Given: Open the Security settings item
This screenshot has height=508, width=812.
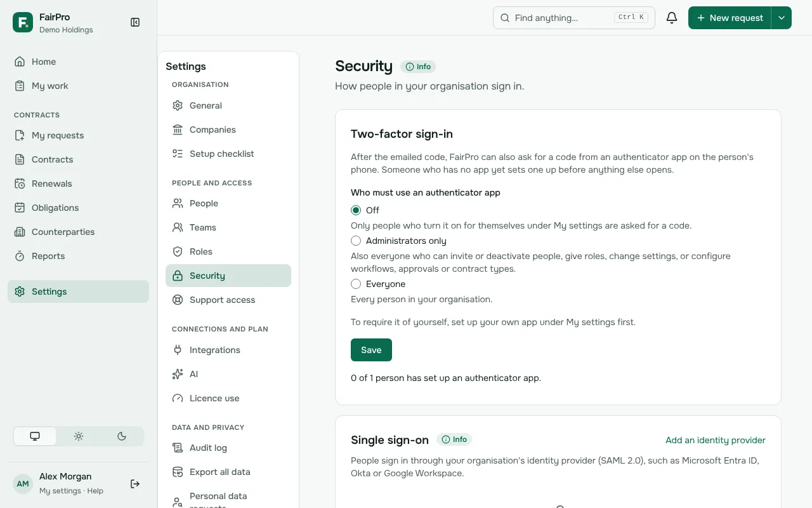Looking at the screenshot, I should click(228, 276).
